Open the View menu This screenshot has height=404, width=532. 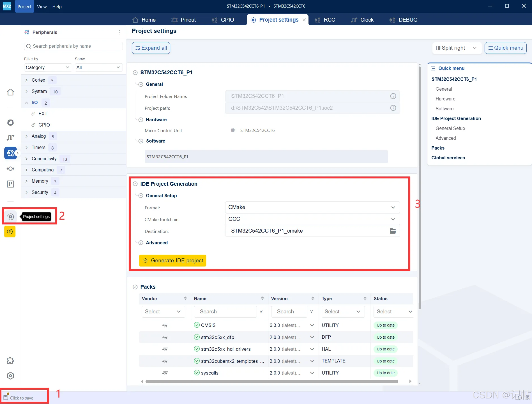pyautogui.click(x=42, y=6)
